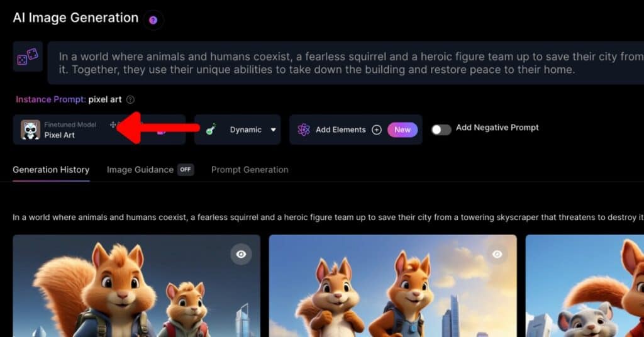This screenshot has height=337, width=644.
Task: Click the Instance Prompt info question icon
Action: click(x=130, y=100)
